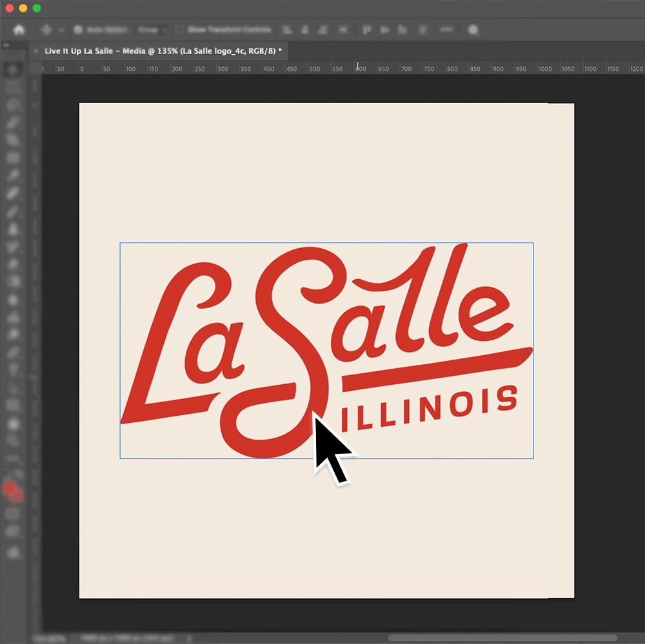Close the Live It Up La Salle tab
The image size is (645, 644).
point(36,51)
